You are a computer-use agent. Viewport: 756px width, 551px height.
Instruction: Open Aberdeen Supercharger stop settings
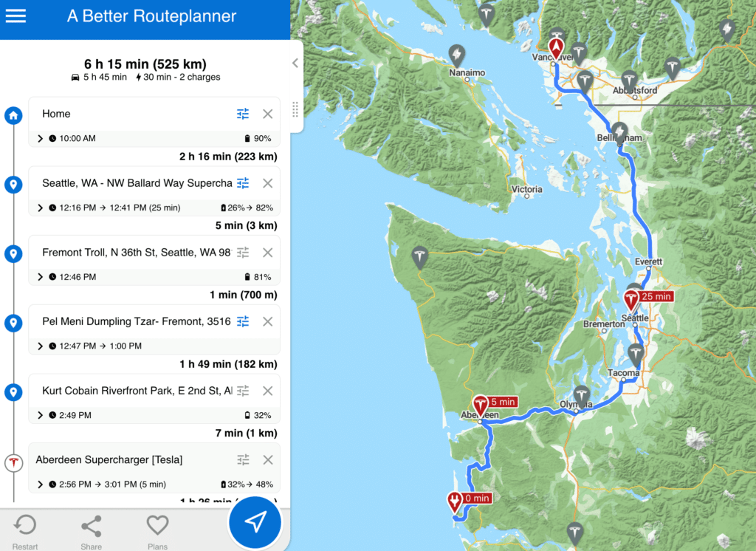pyautogui.click(x=243, y=459)
